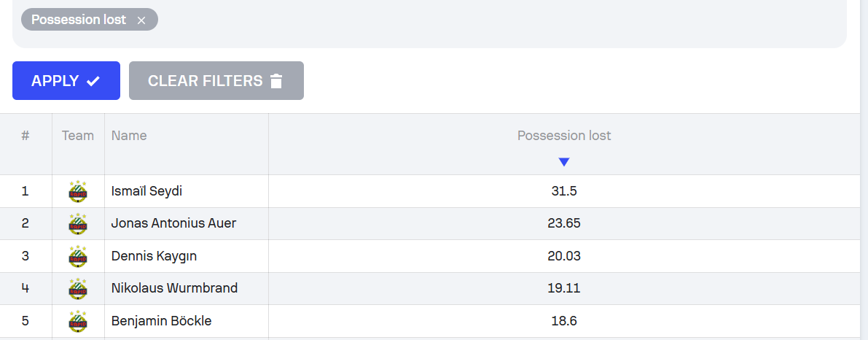Sort table by Team column
Screen dimensions: 868x340
[x=78, y=136]
